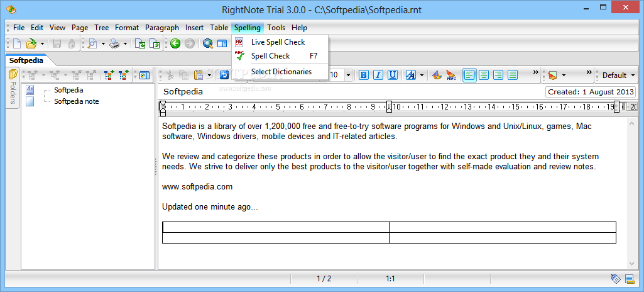Expand the highlight toolbar overflow chevron
644x292 pixels.
589,72
